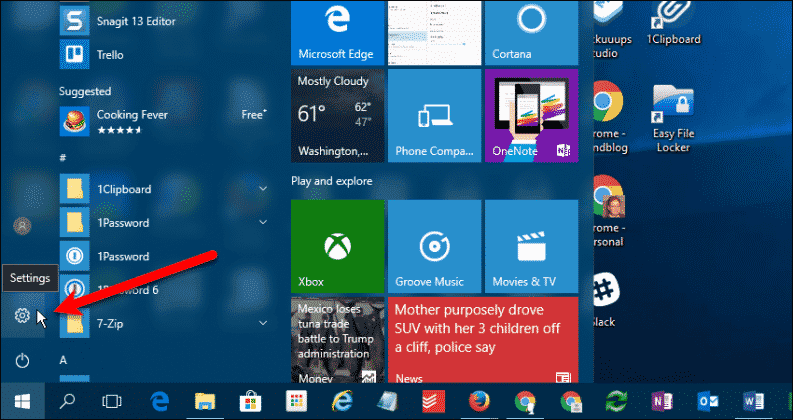The image size is (793, 420).
Task: Click the Suggested section label
Action: tap(85, 92)
